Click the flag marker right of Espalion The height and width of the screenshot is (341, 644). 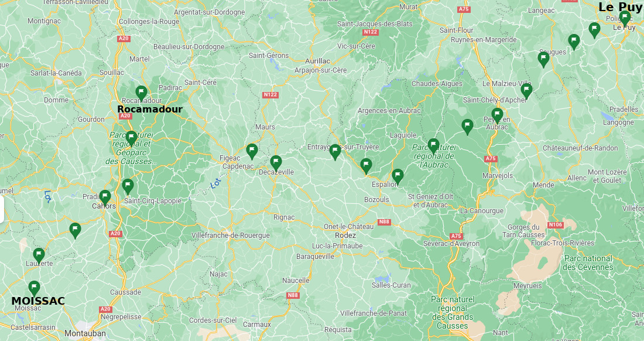(x=398, y=177)
